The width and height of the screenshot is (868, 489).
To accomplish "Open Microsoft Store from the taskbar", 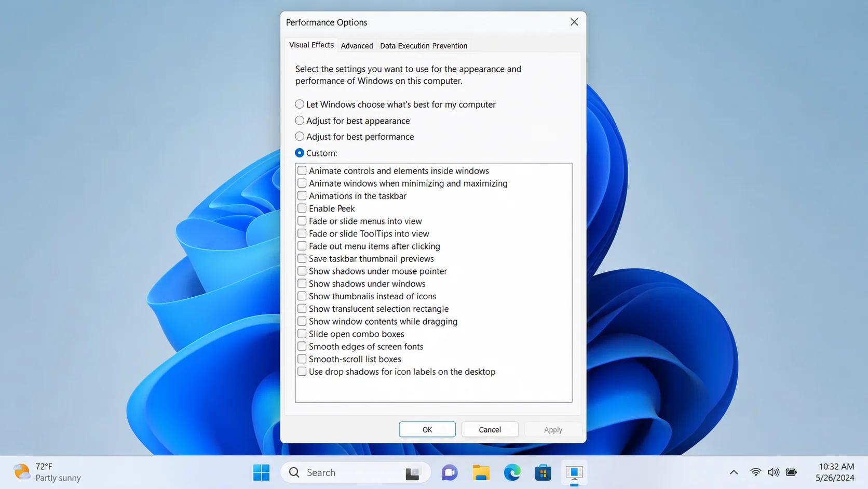I will tap(543, 472).
